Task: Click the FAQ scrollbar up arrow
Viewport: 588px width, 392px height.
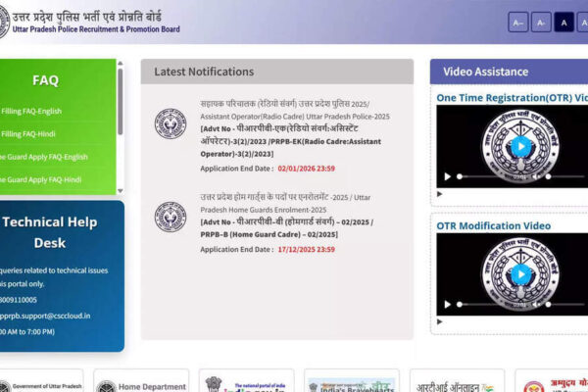Action: (x=120, y=64)
